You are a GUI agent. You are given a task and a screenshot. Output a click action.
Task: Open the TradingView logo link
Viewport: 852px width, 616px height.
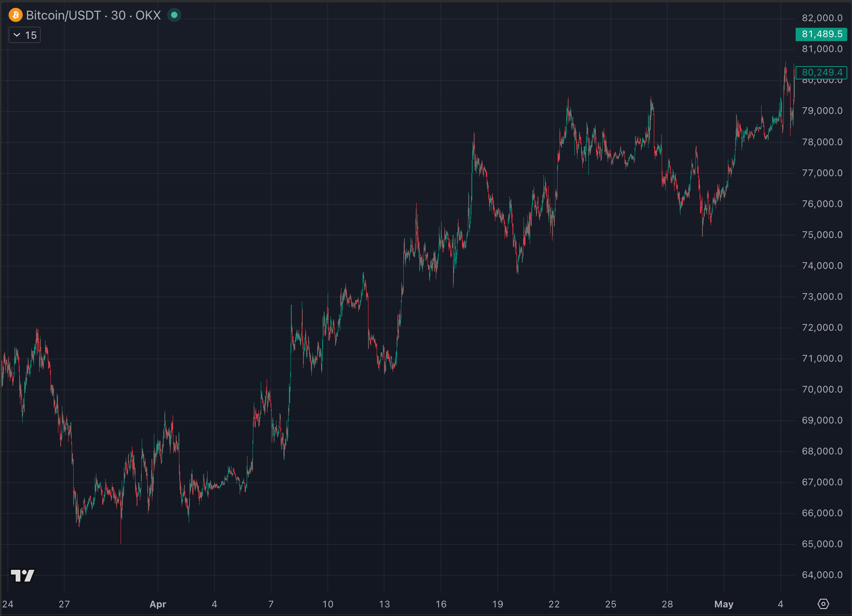(x=23, y=575)
